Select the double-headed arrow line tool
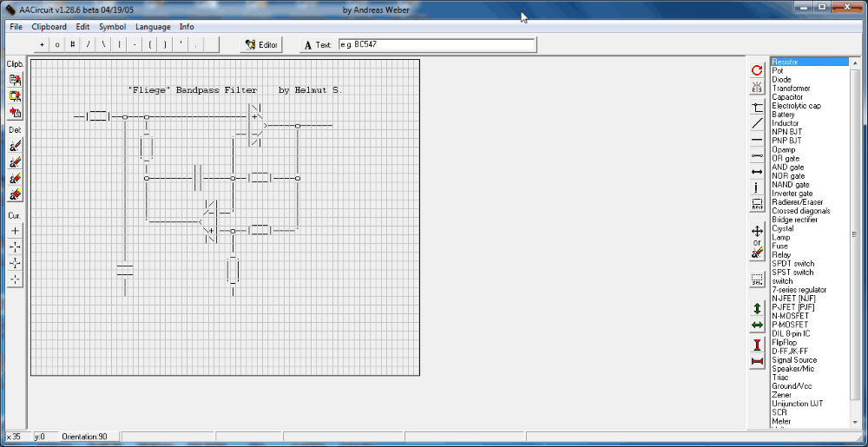The image size is (868, 447). (x=757, y=172)
